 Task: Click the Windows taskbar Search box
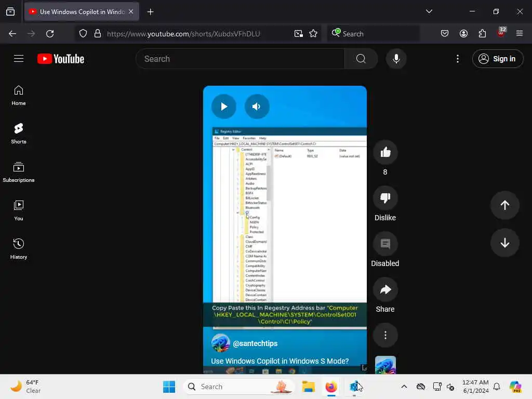240,387
